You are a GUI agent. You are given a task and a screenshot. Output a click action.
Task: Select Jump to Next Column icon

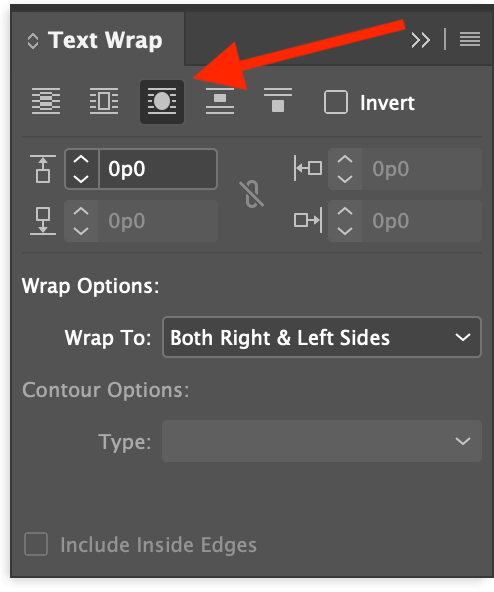click(x=278, y=100)
